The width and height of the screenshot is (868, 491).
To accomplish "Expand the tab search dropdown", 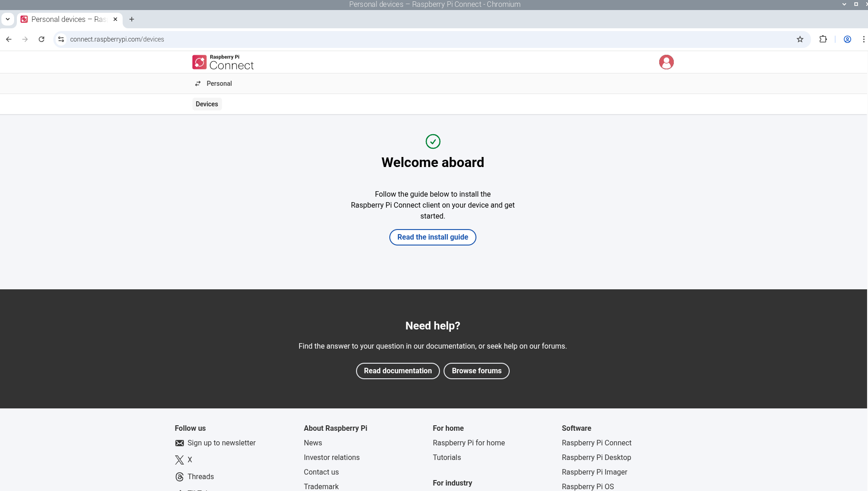I will 8,19.
